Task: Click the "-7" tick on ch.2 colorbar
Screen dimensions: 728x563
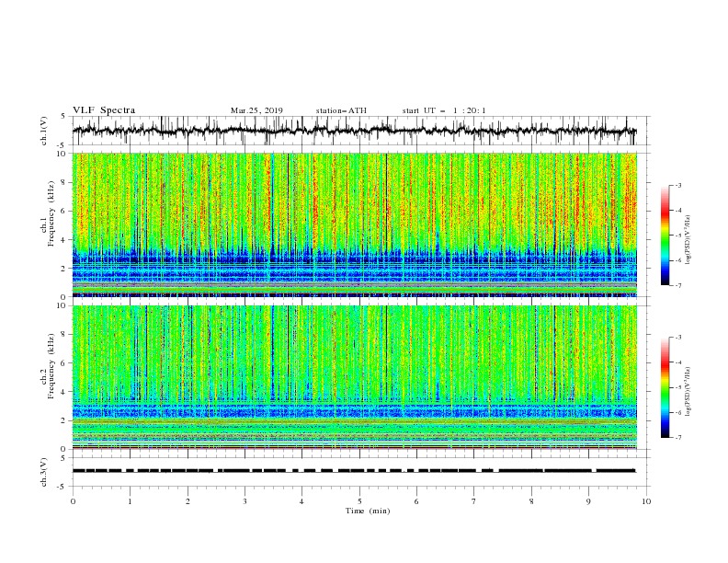Action: (677, 438)
